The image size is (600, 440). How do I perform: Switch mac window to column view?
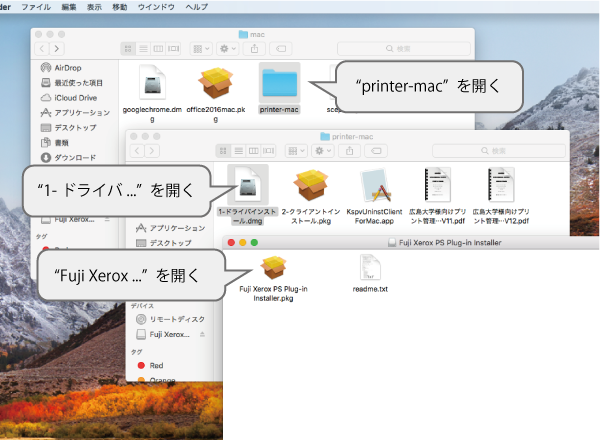point(158,49)
